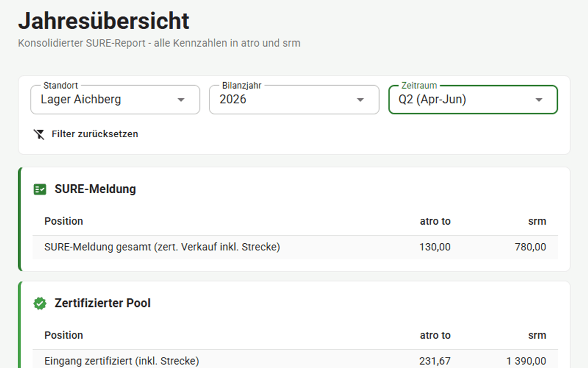Image resolution: width=588 pixels, height=368 pixels.
Task: Click the SURE-Meldung gesamt row label
Action: tap(162, 247)
